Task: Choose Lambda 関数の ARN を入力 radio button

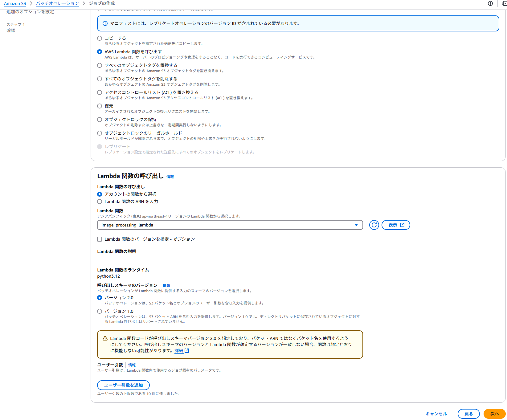Action: (100, 202)
